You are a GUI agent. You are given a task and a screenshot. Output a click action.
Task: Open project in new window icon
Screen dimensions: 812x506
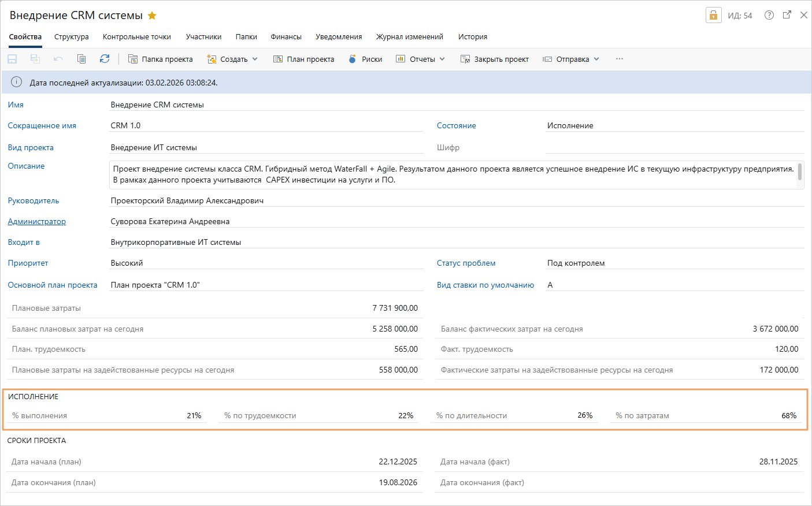[x=787, y=16]
